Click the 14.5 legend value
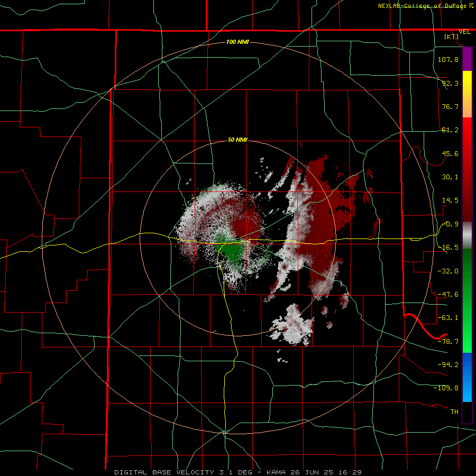The height and width of the screenshot is (476, 476). coord(450,200)
